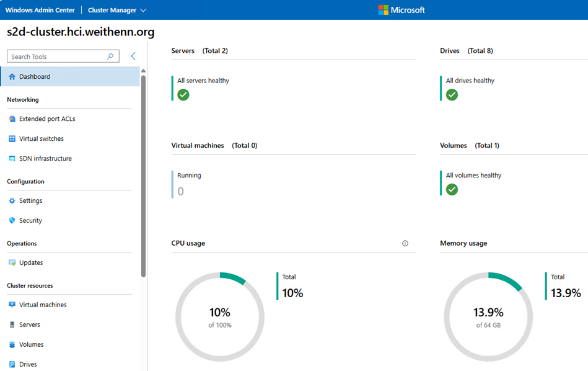Click the search magnifier icon
This screenshot has width=588, height=371.
(x=110, y=56)
